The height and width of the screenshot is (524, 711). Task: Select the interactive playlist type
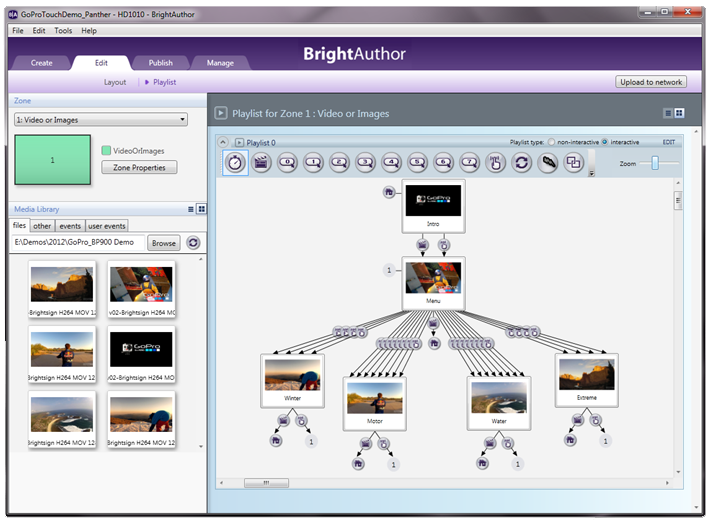604,142
